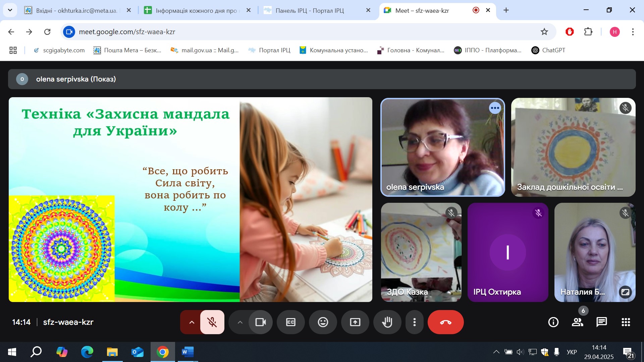Click the present screen icon
Image resolution: width=644 pixels, height=362 pixels.
355,322
